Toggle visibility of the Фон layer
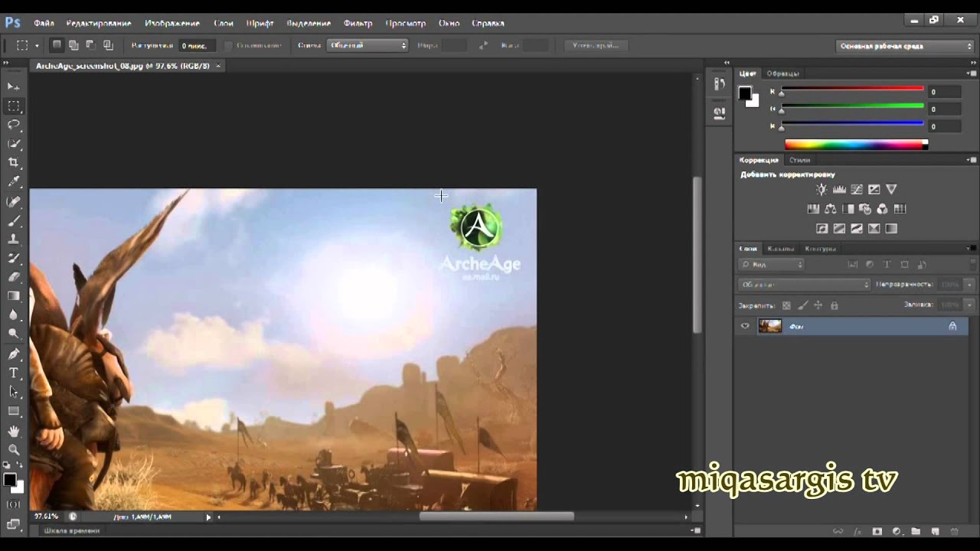Image resolution: width=980 pixels, height=551 pixels. [745, 326]
